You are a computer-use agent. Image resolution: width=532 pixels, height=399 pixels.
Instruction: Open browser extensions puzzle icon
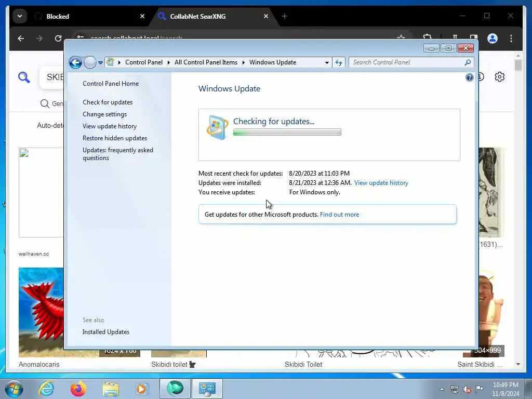pyautogui.click(x=428, y=37)
